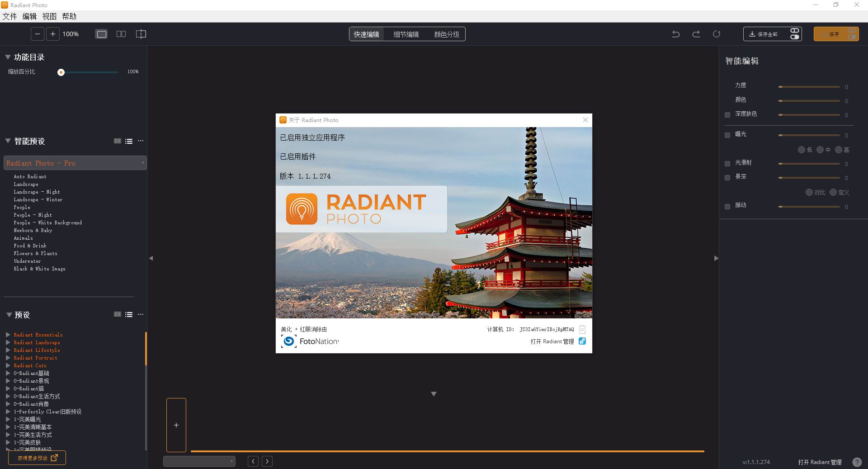The height and width of the screenshot is (469, 868).
Task: Click 打开 Radiant 管理 at bottom right
Action: point(820,462)
